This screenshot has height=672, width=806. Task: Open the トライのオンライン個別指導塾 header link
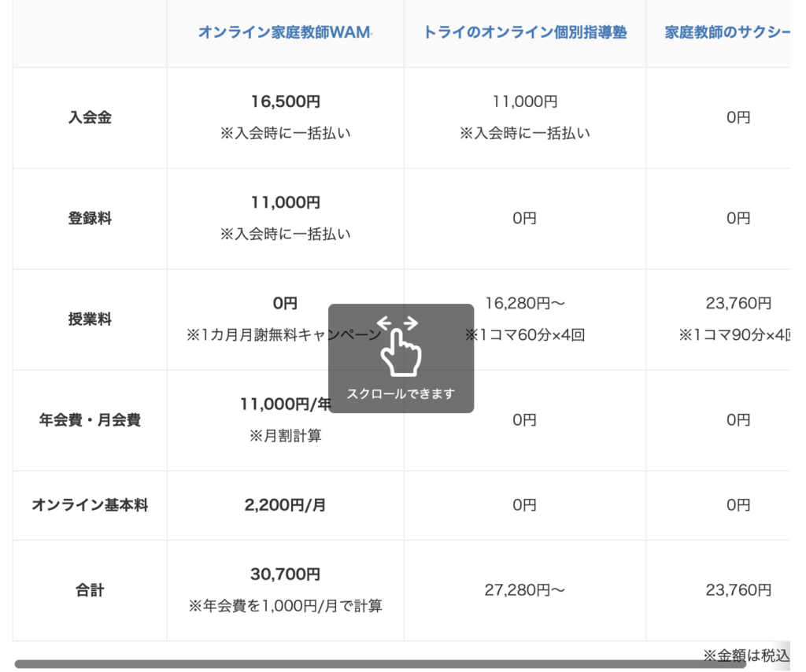click(x=525, y=32)
